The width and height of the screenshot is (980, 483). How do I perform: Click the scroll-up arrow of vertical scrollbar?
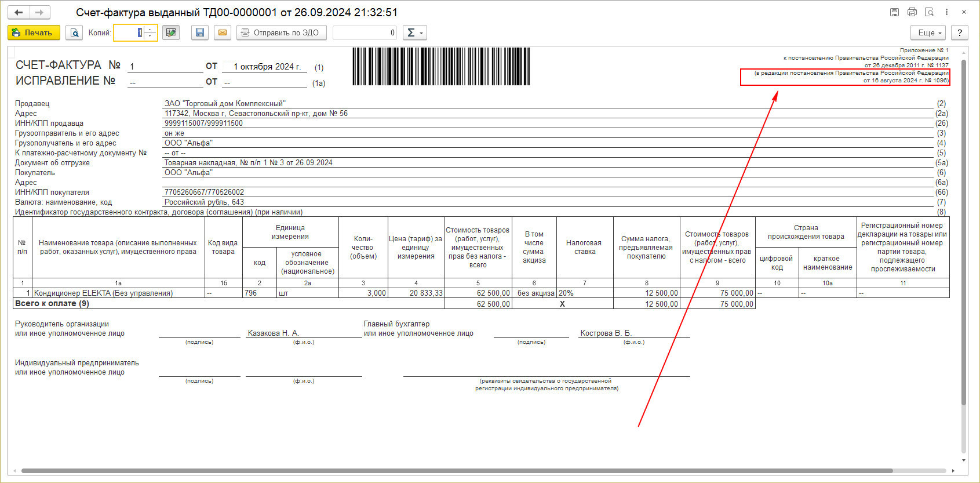pos(964,52)
